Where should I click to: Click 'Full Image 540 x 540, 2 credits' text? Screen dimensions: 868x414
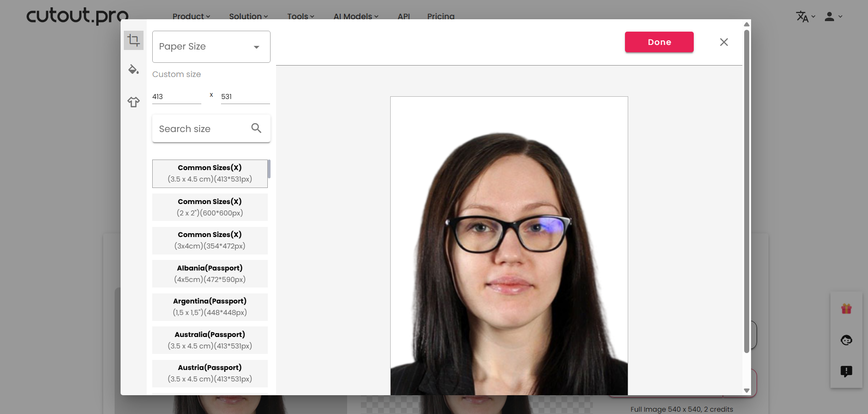click(x=681, y=409)
